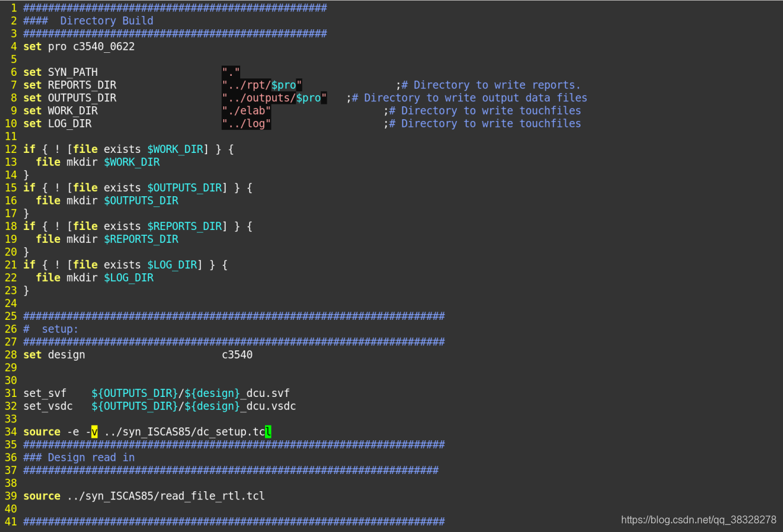Click the green cursor ending "dc_setup.tcl"
The width and height of the screenshot is (783, 532).
tap(268, 431)
